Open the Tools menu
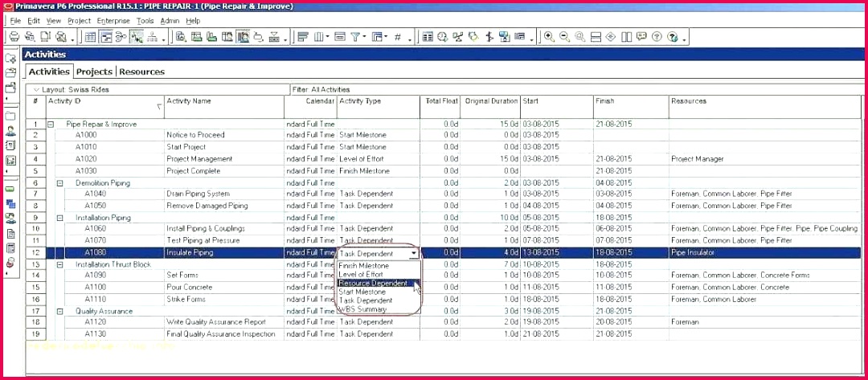The image size is (868, 380). (x=145, y=21)
